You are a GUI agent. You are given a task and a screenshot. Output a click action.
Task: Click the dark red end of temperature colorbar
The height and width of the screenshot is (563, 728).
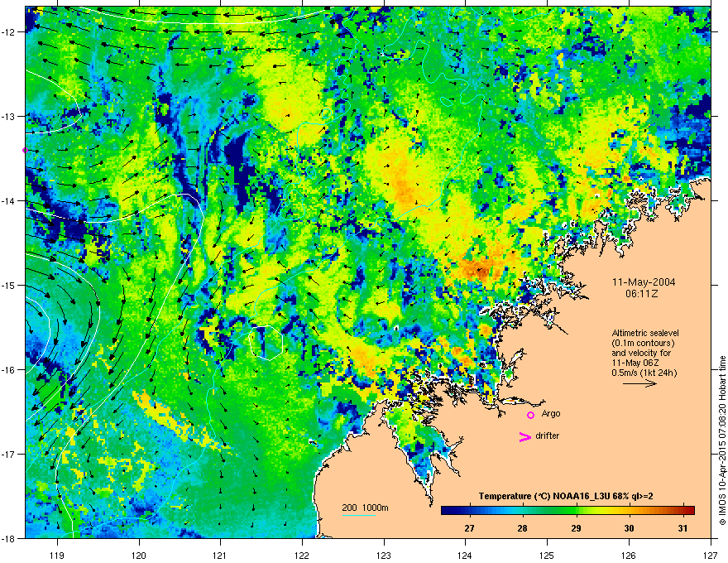[x=689, y=511]
